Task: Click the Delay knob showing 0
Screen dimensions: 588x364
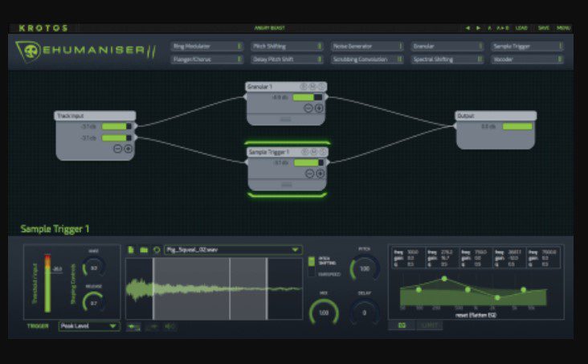Action: point(365,313)
